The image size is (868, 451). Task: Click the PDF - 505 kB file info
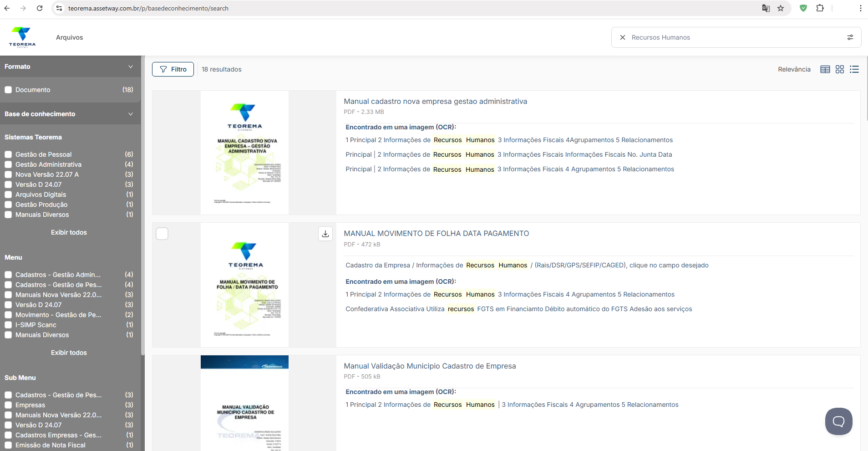pyautogui.click(x=362, y=376)
